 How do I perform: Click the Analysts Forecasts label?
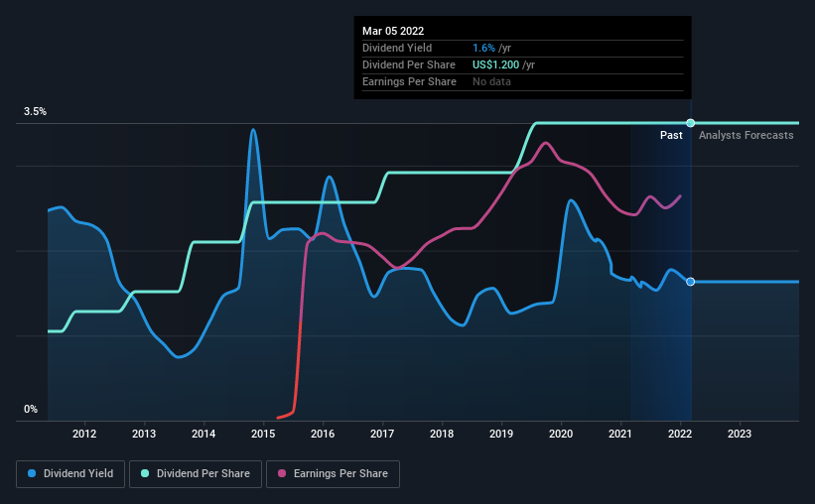coord(746,135)
